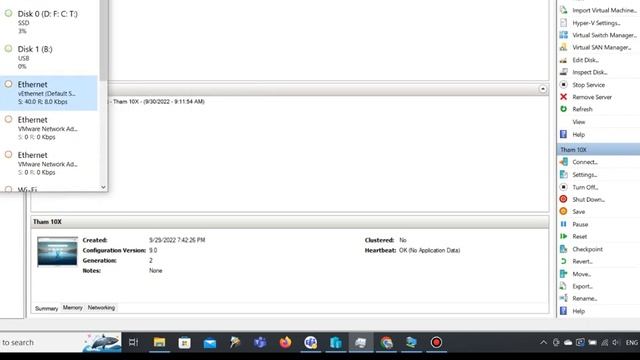Click the volume icon in system tray
The height and width of the screenshot is (360, 640).
tap(616, 342)
